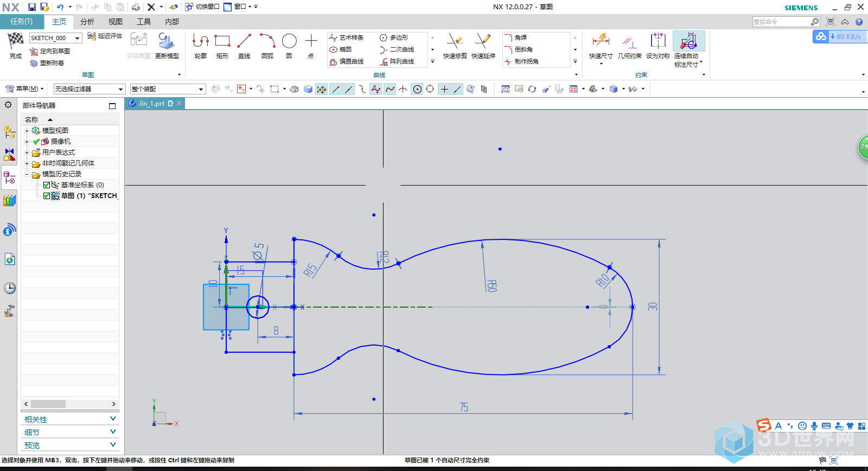Expand the 模型视图 tree node
The height and width of the screenshot is (471, 868).
pos(27,131)
